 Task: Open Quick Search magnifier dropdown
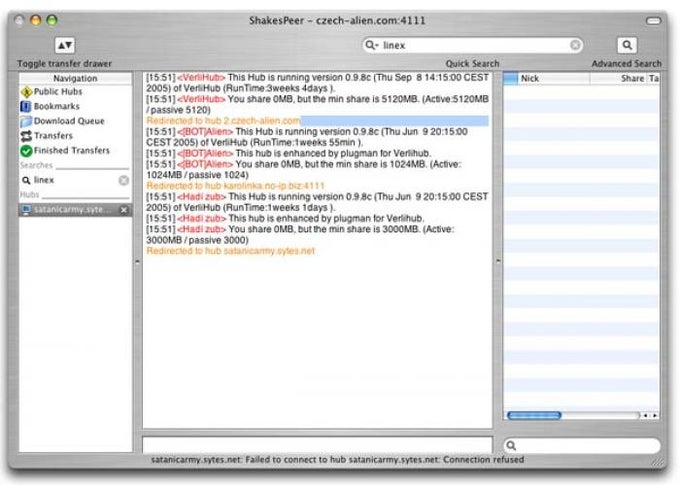point(371,45)
